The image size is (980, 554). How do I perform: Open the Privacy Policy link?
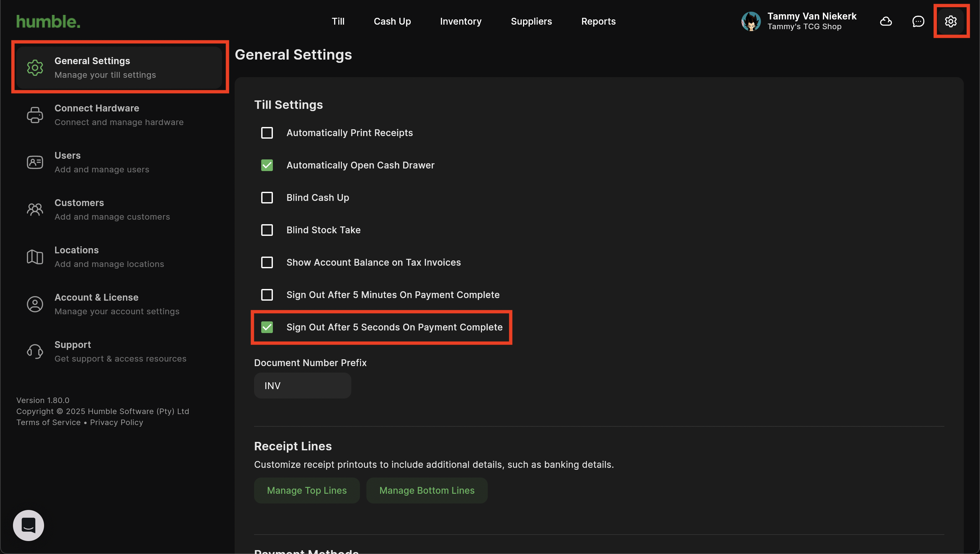116,422
